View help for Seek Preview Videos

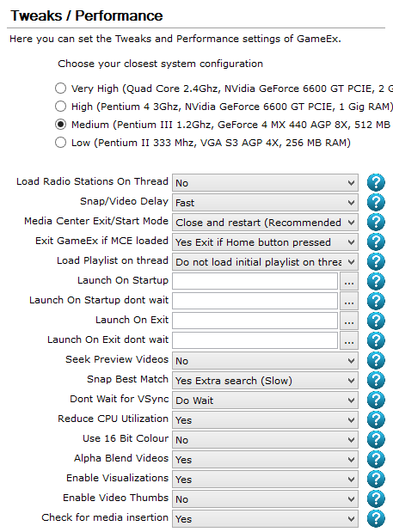(376, 360)
